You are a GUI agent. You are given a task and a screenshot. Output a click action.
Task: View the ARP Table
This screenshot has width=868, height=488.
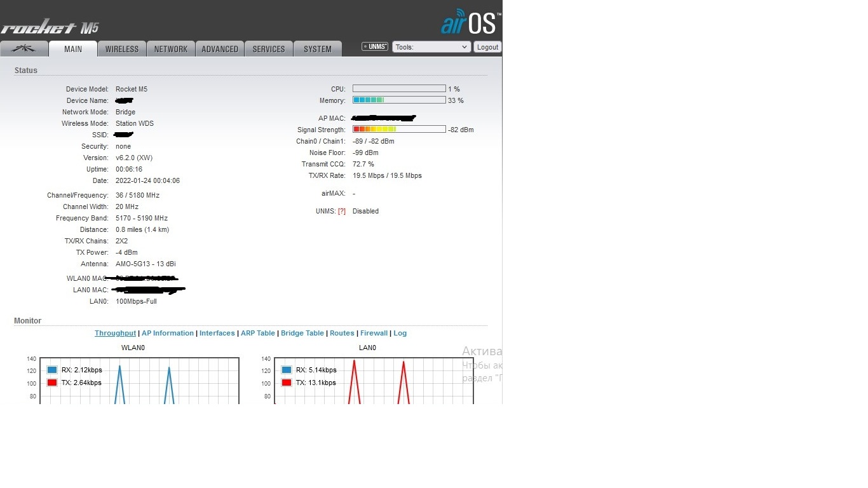pos(258,333)
